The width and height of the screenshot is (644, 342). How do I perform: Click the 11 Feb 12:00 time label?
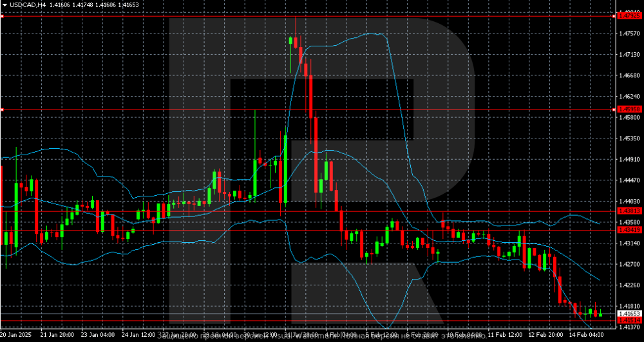pos(505,336)
